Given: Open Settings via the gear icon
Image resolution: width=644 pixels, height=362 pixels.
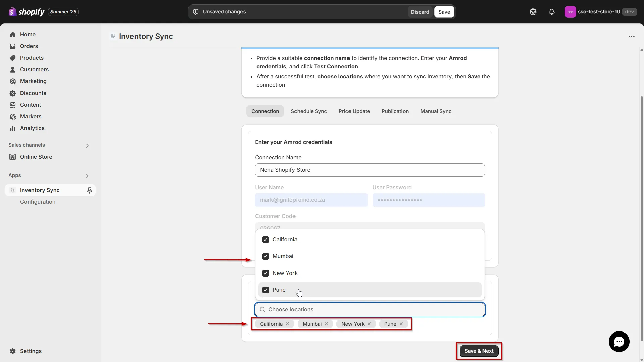Looking at the screenshot, I should coord(12,351).
